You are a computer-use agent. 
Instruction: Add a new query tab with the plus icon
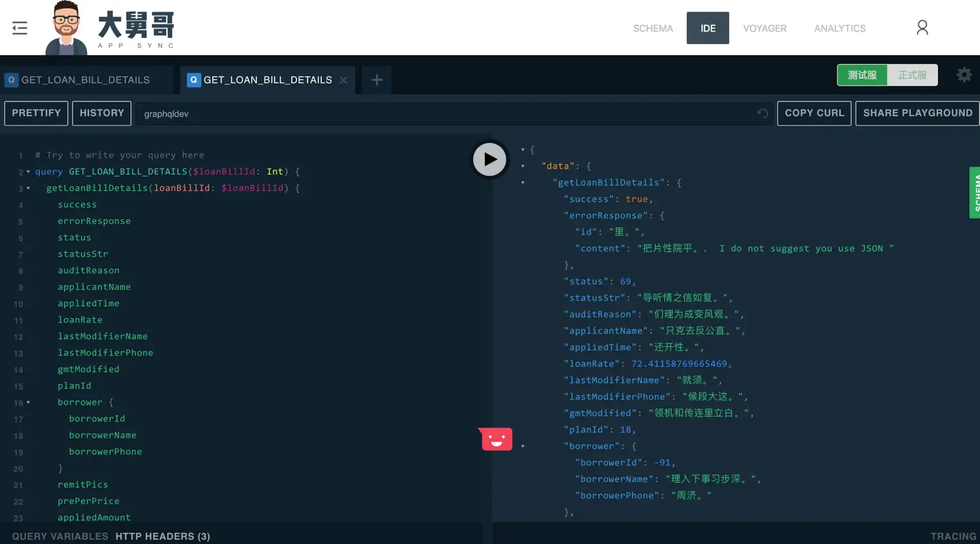pos(376,80)
